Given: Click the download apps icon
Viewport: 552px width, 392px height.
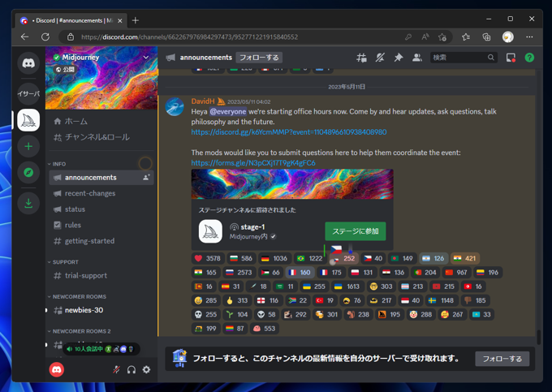Looking at the screenshot, I should (x=28, y=203).
